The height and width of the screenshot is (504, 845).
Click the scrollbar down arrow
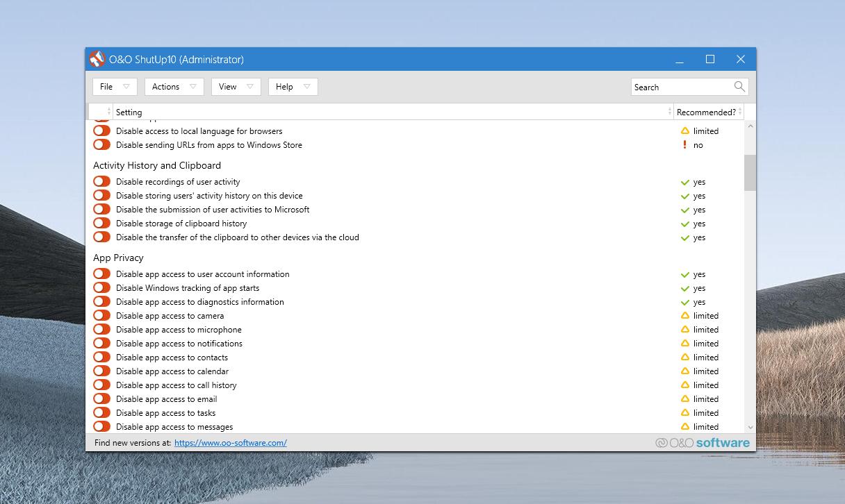tap(750, 428)
